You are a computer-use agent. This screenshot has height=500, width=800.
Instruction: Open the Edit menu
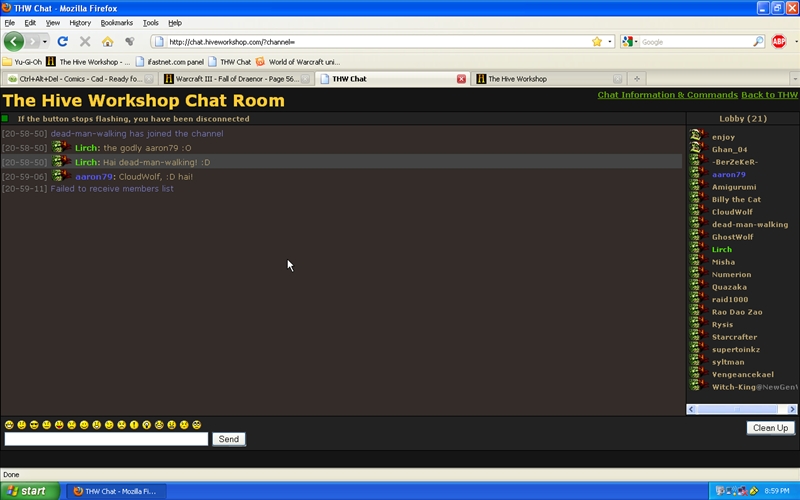[30, 23]
